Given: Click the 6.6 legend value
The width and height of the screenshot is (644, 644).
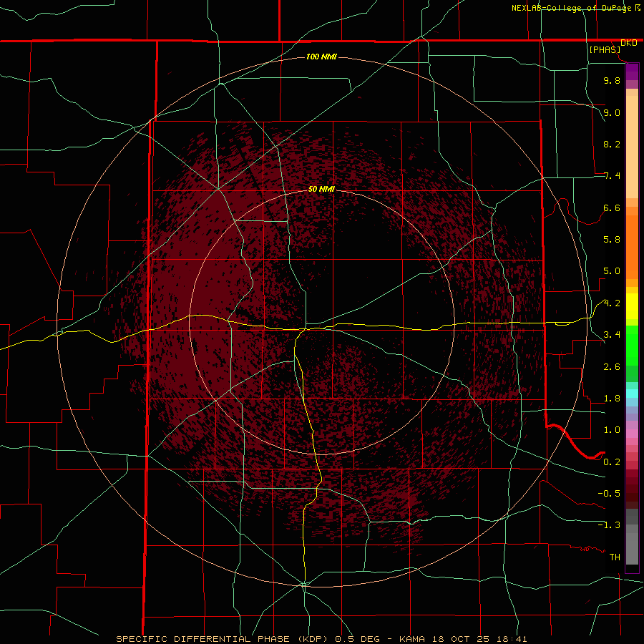Looking at the screenshot, I should (612, 208).
